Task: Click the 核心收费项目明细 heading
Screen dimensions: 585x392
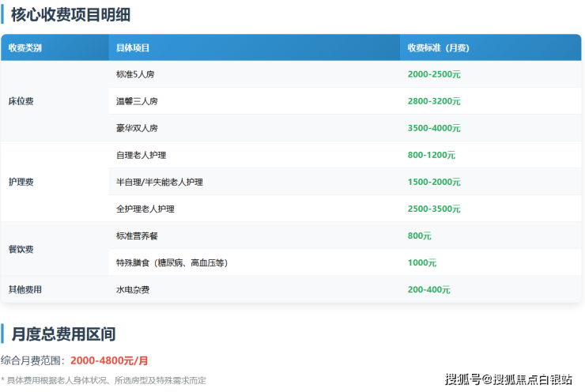Action: (71, 14)
